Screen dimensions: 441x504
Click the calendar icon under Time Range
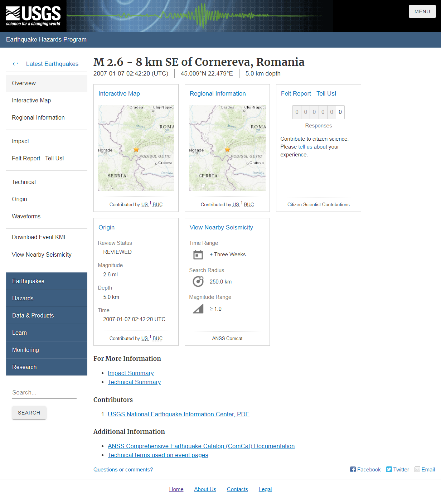click(x=198, y=255)
